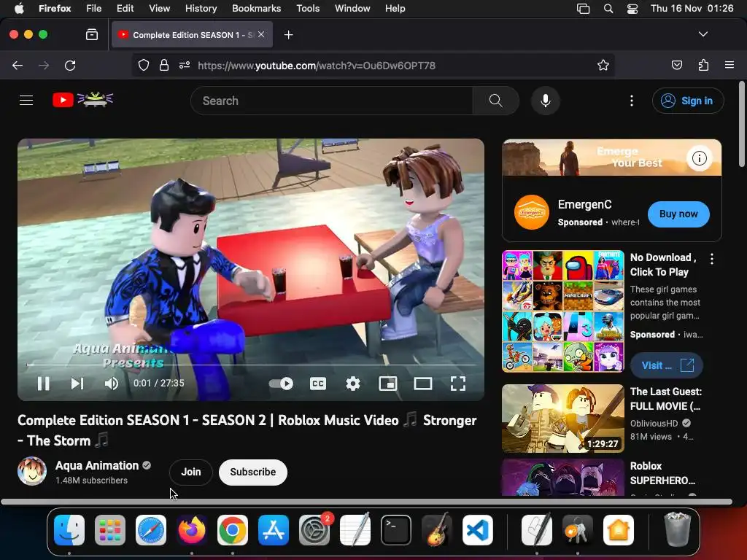Open Aqua Animation channel name link
Image resolution: width=747 pixels, height=560 pixels.
(x=97, y=465)
